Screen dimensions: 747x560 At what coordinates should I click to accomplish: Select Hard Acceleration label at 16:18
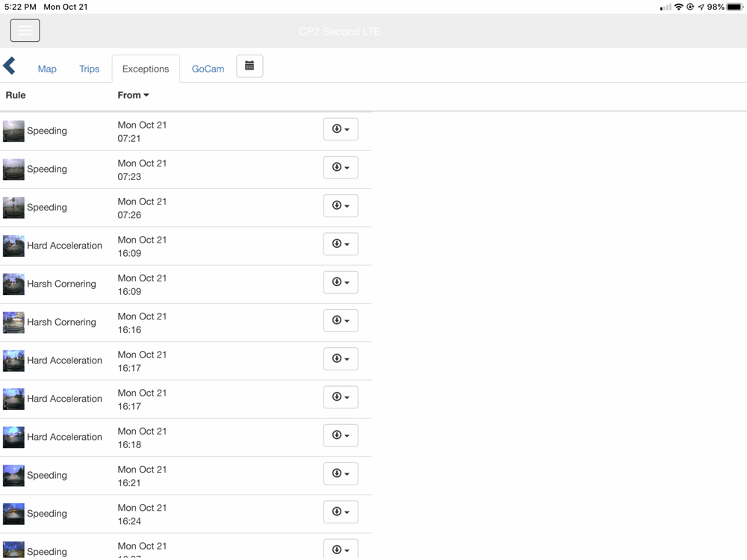coord(64,437)
